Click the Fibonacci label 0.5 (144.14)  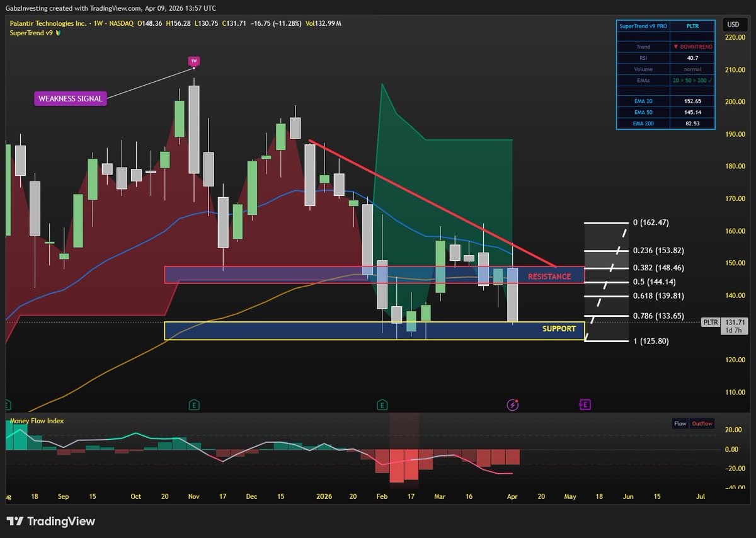[654, 282]
